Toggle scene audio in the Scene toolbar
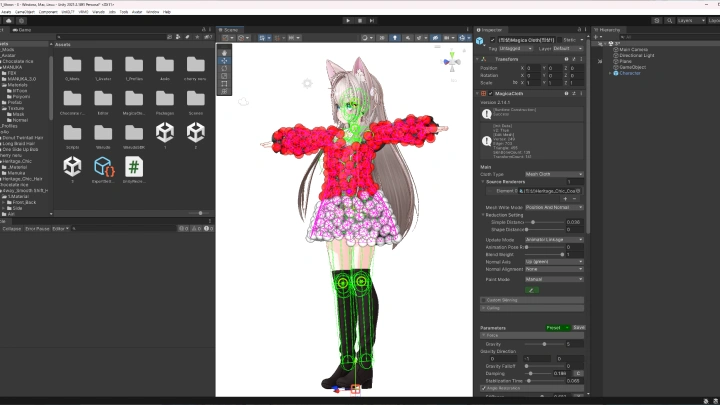720x405 pixels. 408,38
